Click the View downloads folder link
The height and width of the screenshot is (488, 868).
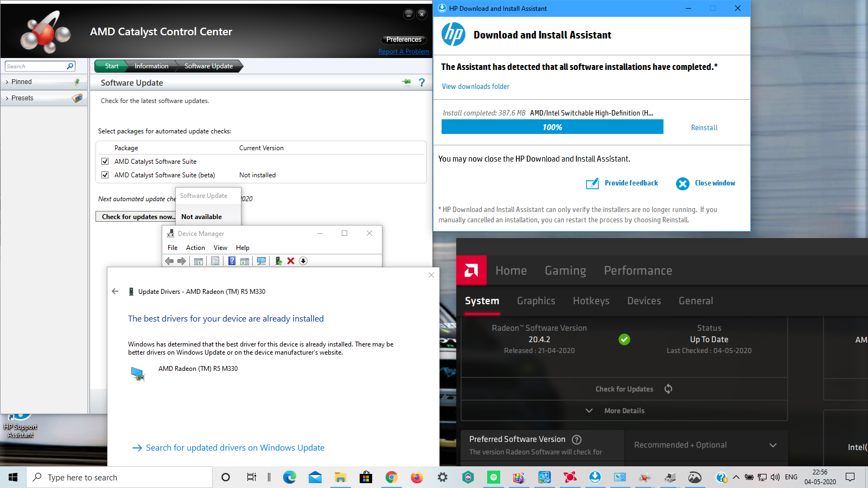(x=475, y=87)
